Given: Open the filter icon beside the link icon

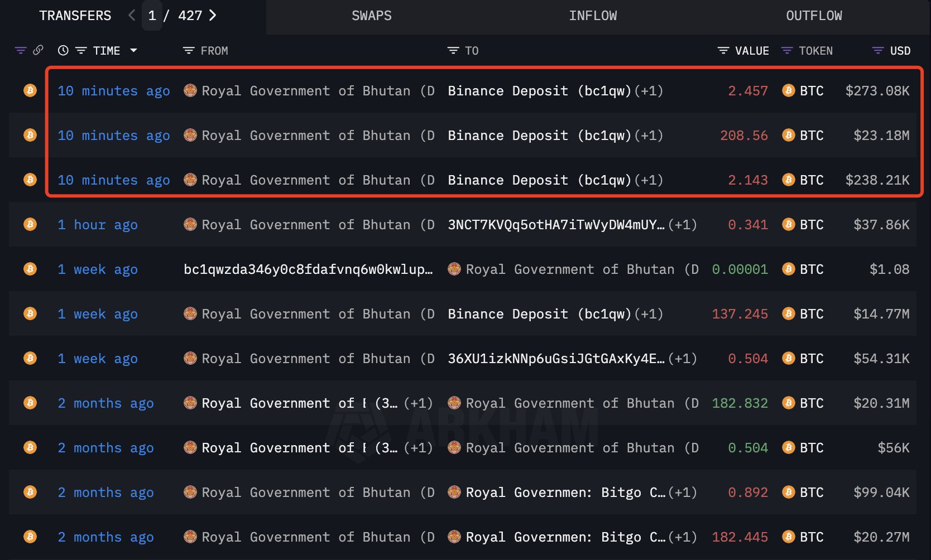Looking at the screenshot, I should pos(21,51).
